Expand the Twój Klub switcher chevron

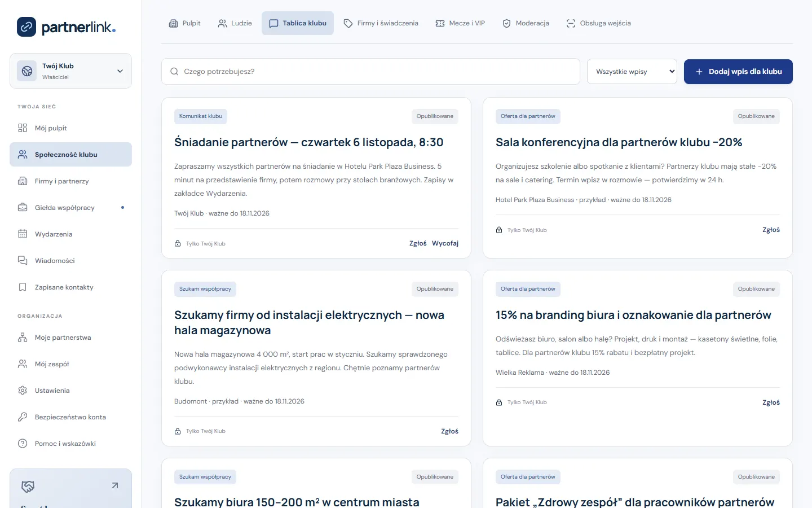tap(120, 71)
